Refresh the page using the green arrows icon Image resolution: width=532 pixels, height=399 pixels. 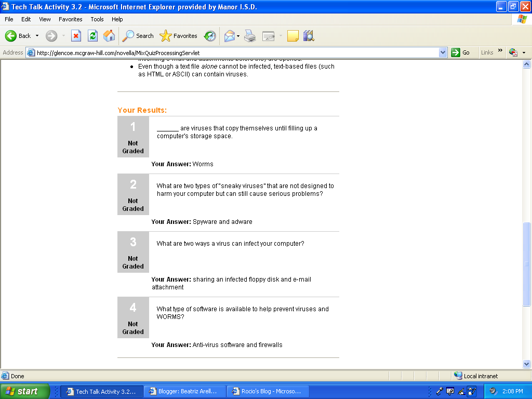coord(92,36)
